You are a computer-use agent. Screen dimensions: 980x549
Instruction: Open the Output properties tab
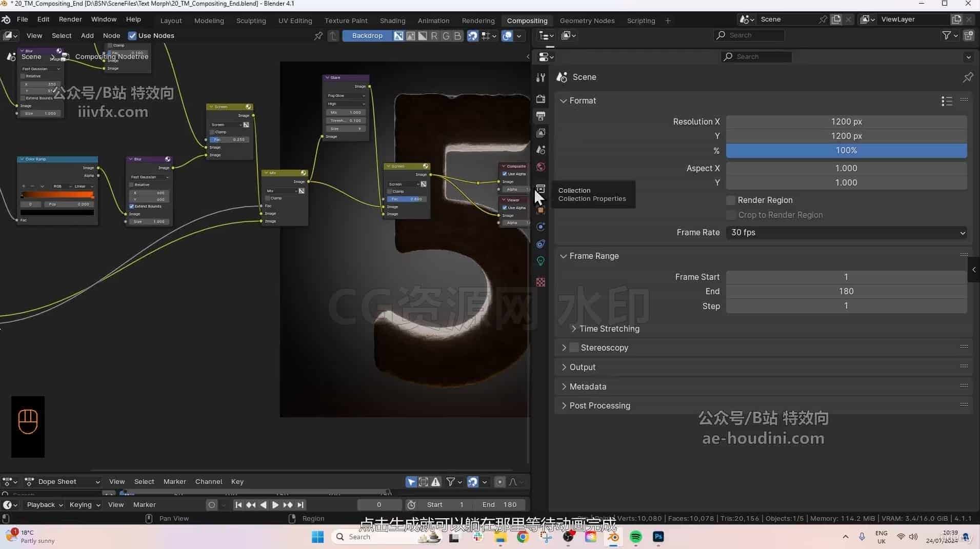click(x=541, y=116)
